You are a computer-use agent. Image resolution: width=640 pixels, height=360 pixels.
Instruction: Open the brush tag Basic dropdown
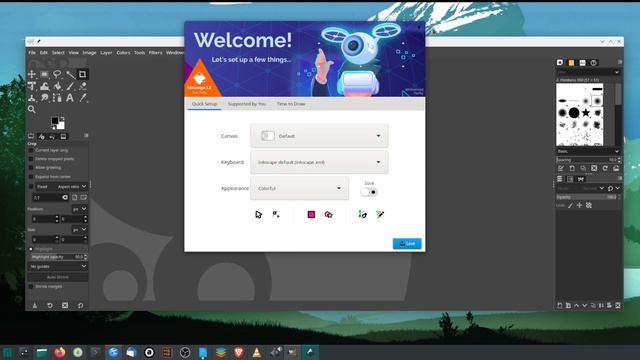[588, 151]
